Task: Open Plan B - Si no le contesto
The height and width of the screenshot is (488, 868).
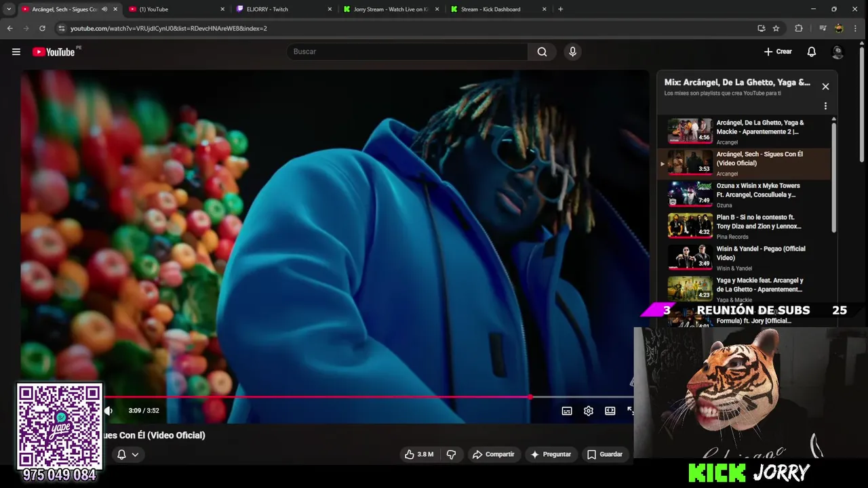Action: (744, 226)
